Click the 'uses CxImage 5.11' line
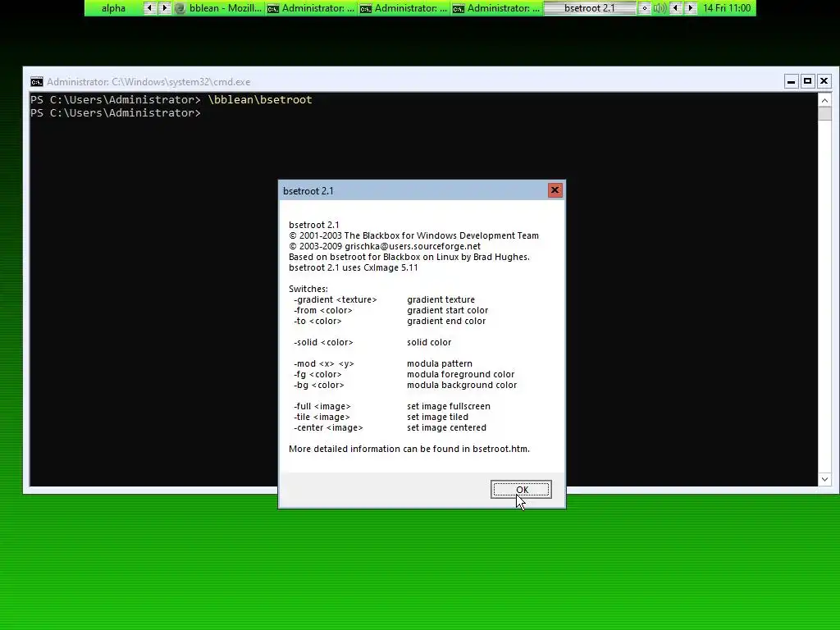 (353, 268)
